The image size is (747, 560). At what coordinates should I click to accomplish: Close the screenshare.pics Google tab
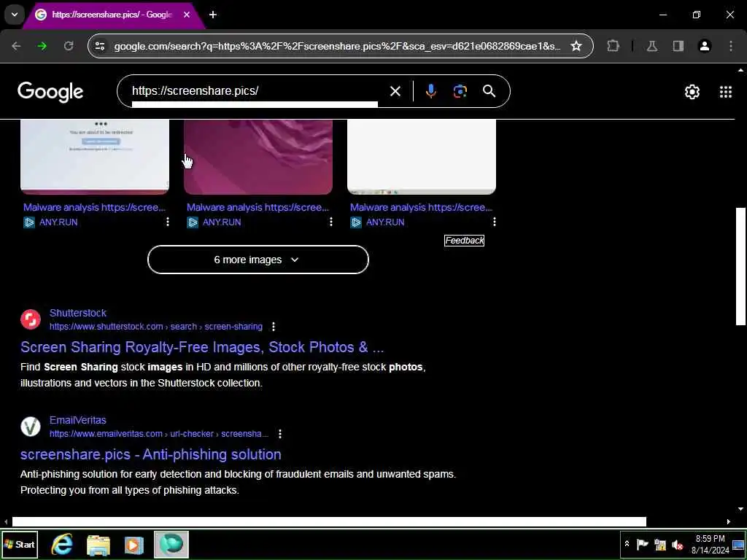[x=187, y=15]
